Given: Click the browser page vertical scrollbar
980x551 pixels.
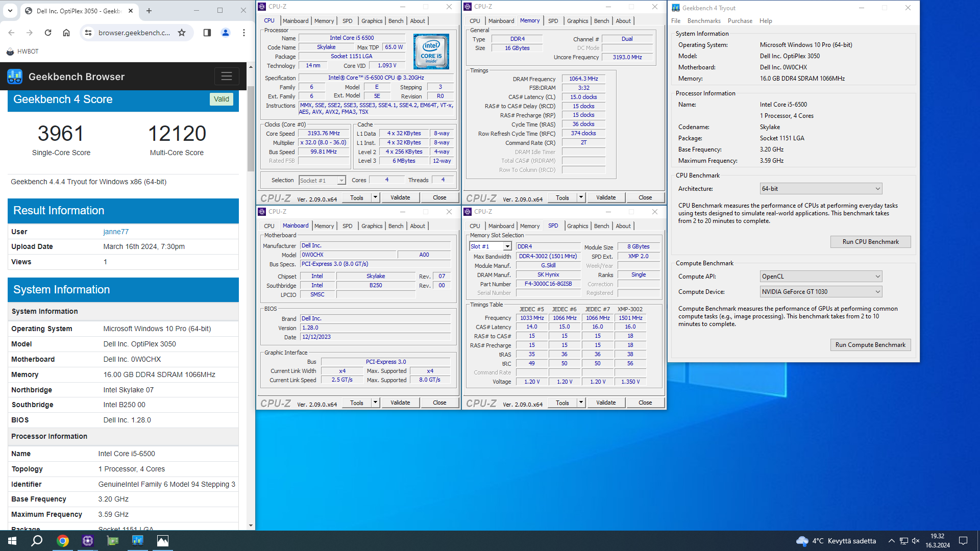Looking at the screenshot, I should (251, 128).
